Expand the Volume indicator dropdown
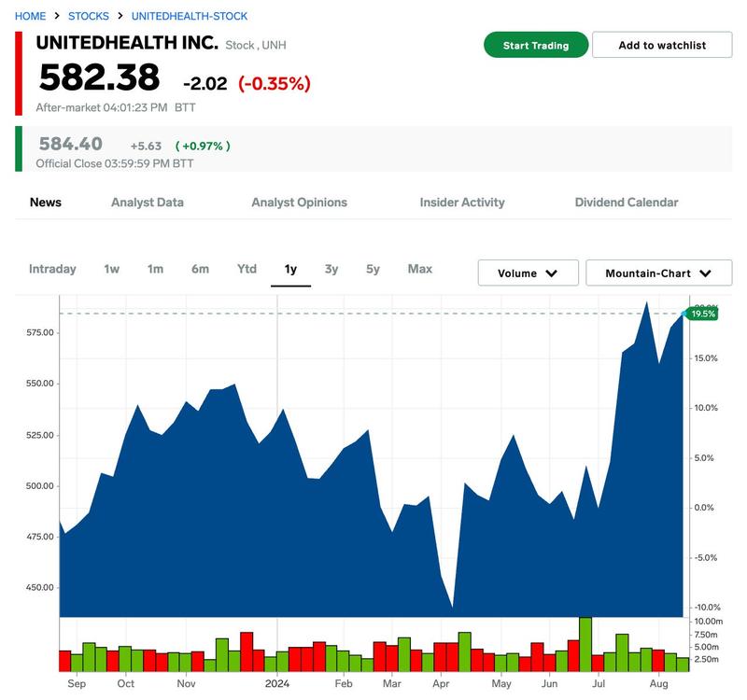This screenshot has height=700, width=747. pos(529,273)
